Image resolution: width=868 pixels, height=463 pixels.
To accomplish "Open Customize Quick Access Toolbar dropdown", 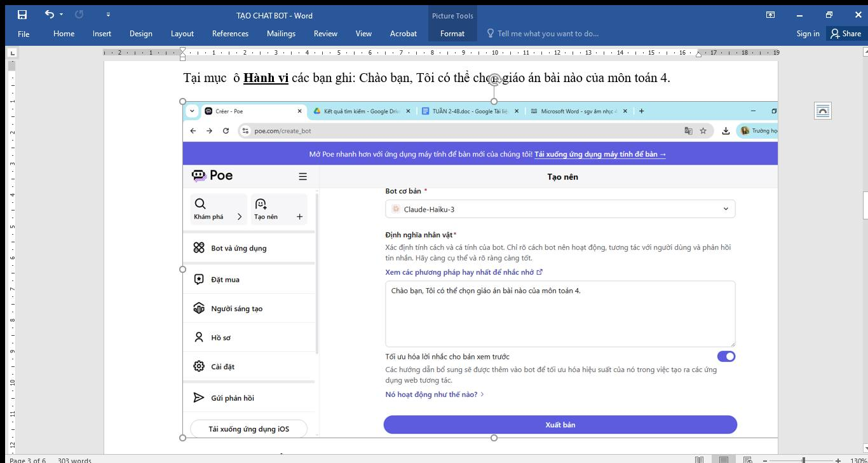I will click(x=108, y=14).
